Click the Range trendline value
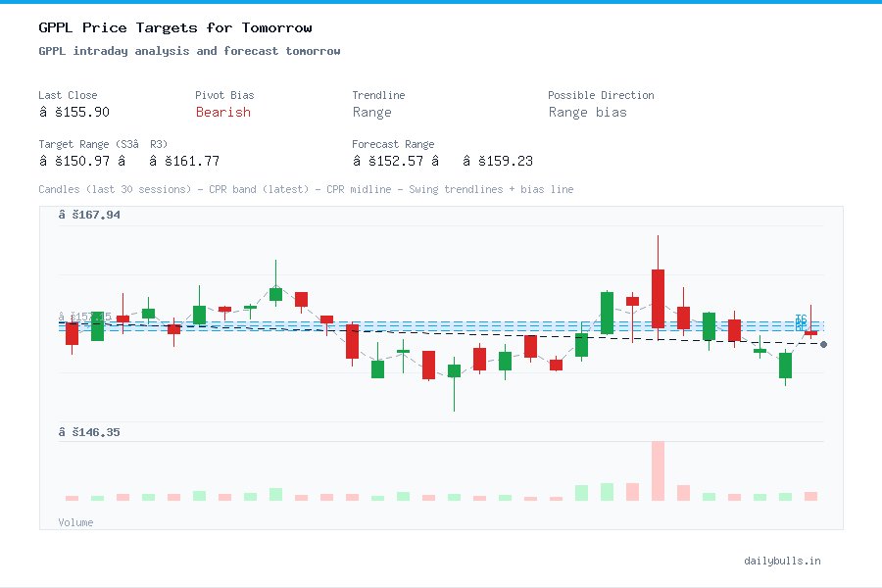Screen dimensions: 882x588 coord(371,113)
